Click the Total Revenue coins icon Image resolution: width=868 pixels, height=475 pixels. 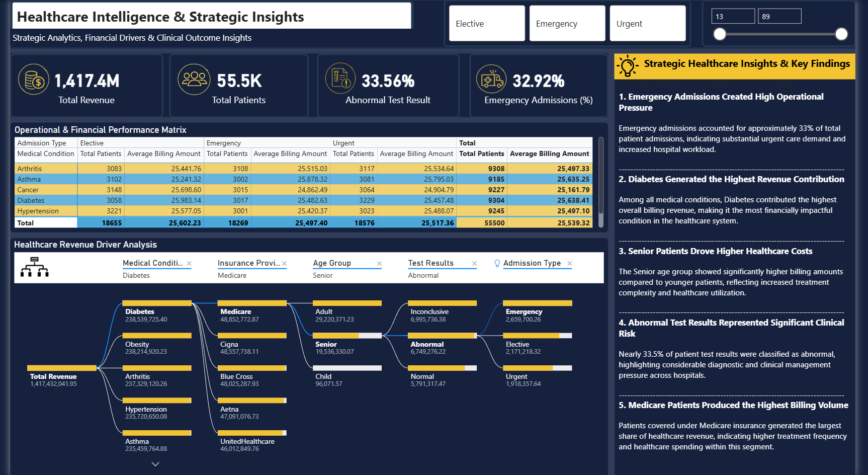tap(34, 80)
